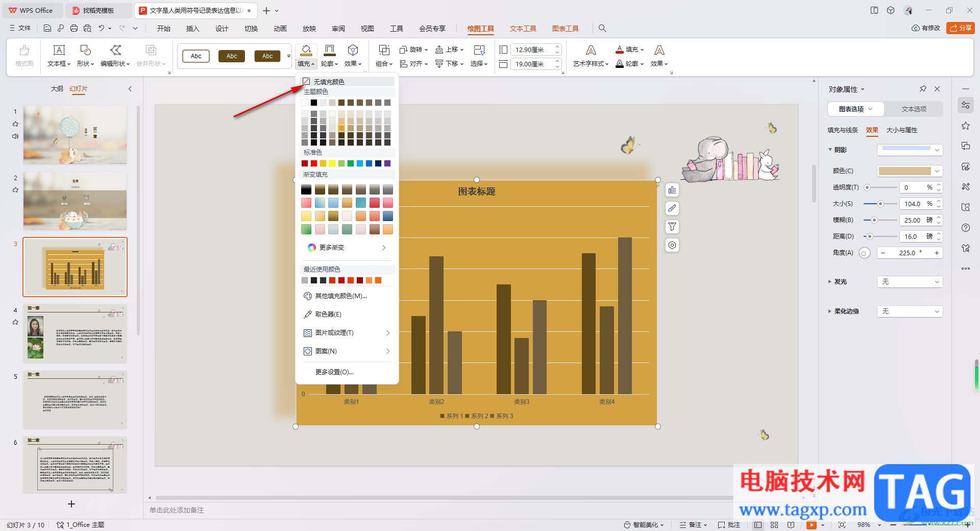Screen dimensions: 980x531
Task: Click 智能美化 in status bar
Action: pos(644,525)
